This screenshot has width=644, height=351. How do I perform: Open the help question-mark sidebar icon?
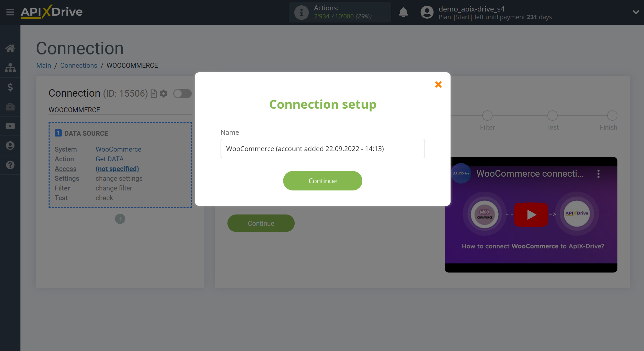coord(10,165)
